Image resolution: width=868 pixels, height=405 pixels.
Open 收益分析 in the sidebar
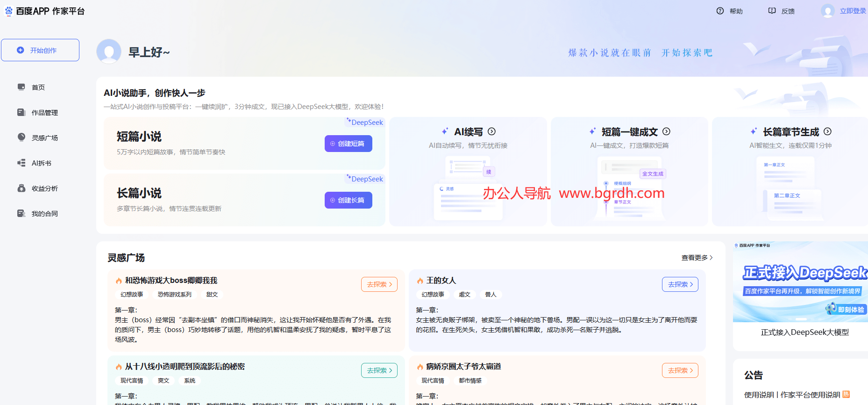coord(45,188)
